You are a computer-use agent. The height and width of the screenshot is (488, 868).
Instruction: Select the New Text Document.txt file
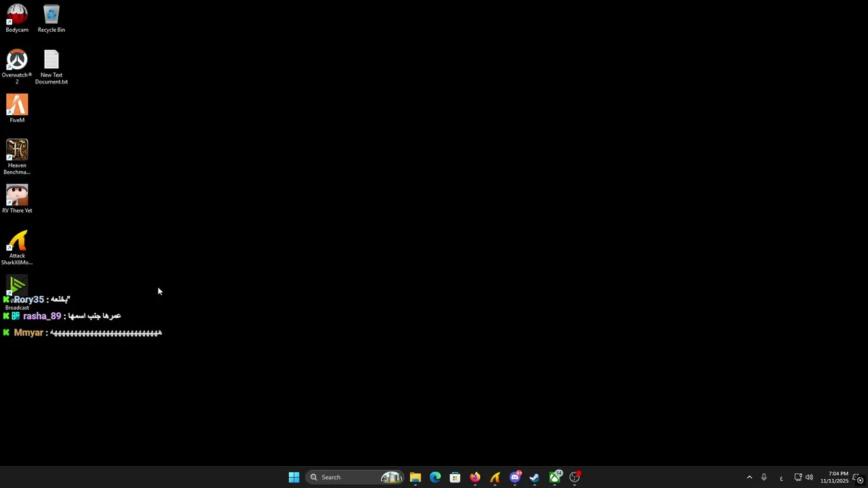pos(52,66)
